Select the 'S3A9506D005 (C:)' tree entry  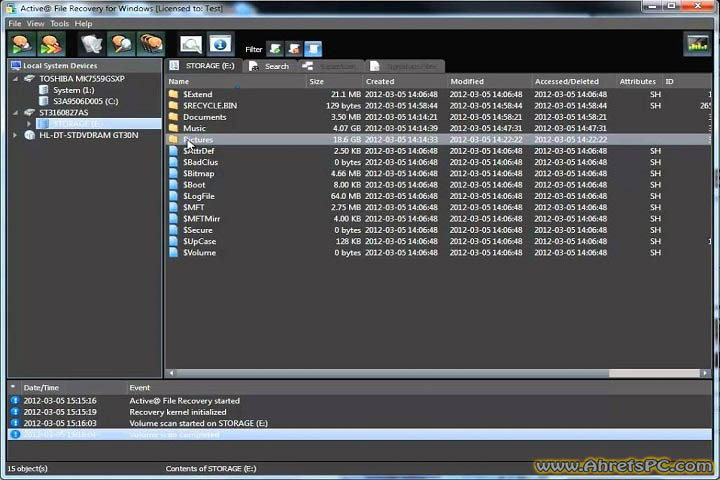85,101
